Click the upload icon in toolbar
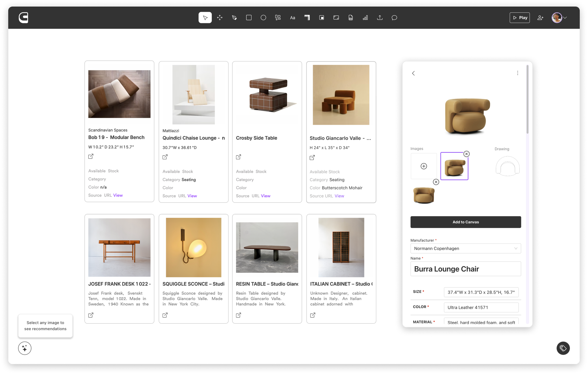This screenshot has width=588, height=374. [x=379, y=18]
